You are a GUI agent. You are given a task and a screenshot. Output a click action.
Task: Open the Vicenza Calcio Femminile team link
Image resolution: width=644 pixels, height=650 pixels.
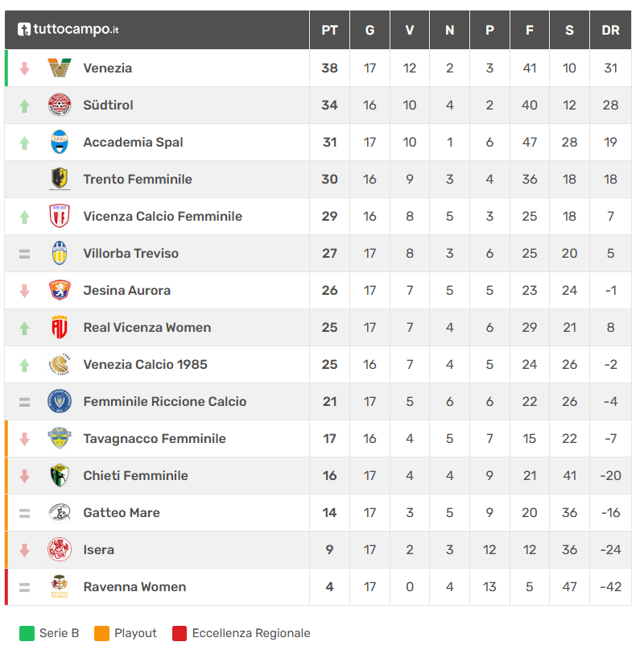click(x=163, y=217)
